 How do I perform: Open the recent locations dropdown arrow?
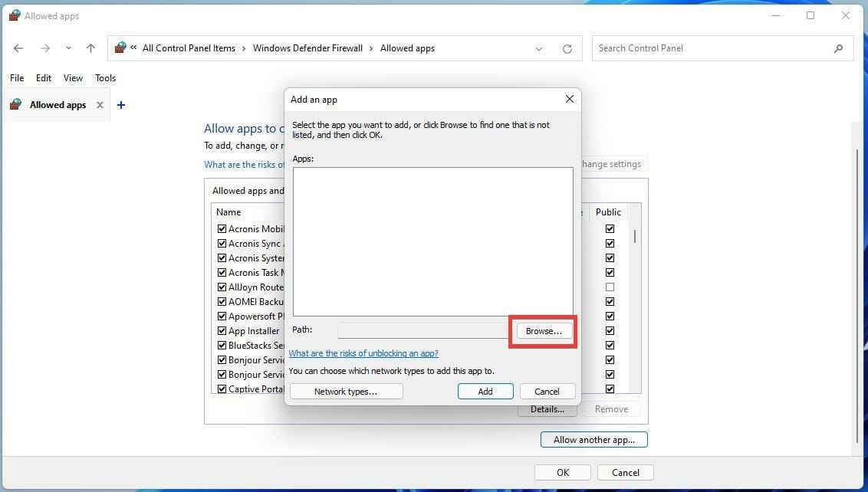coord(68,49)
